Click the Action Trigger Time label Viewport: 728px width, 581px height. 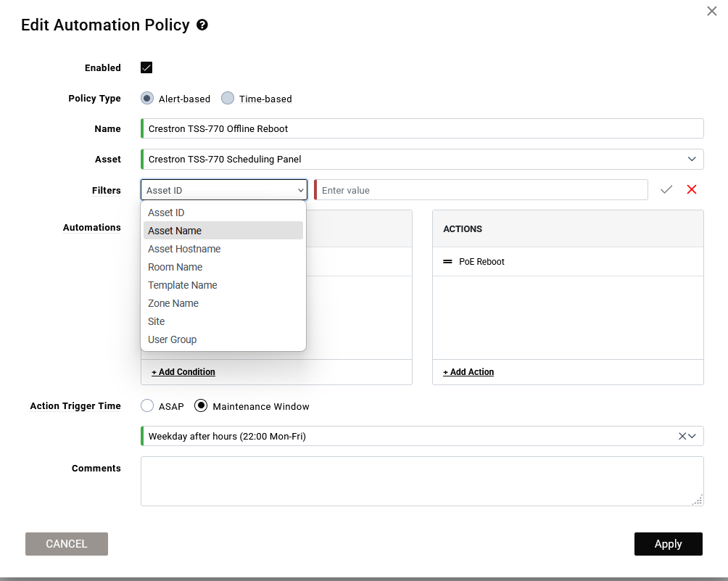coord(75,406)
